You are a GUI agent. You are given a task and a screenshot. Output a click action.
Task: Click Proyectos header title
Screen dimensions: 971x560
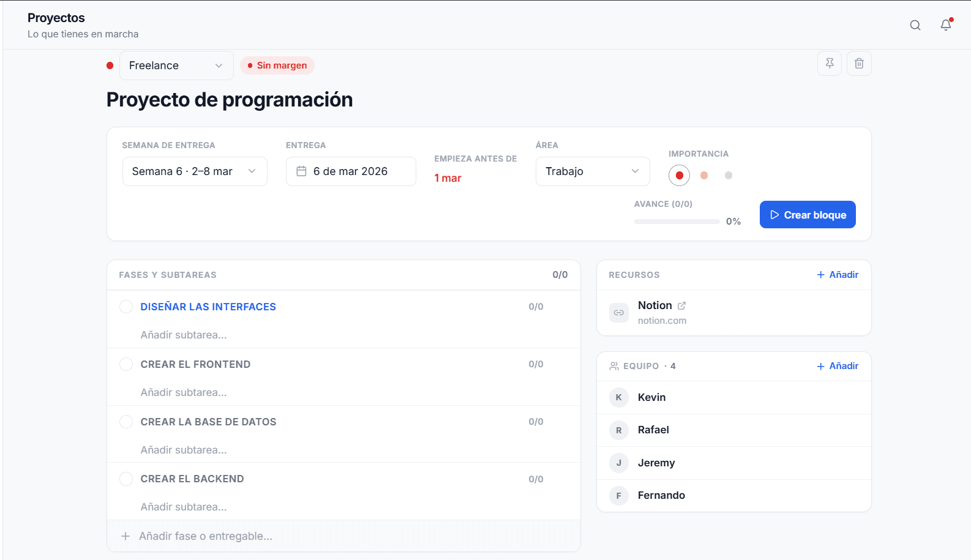[56, 18]
